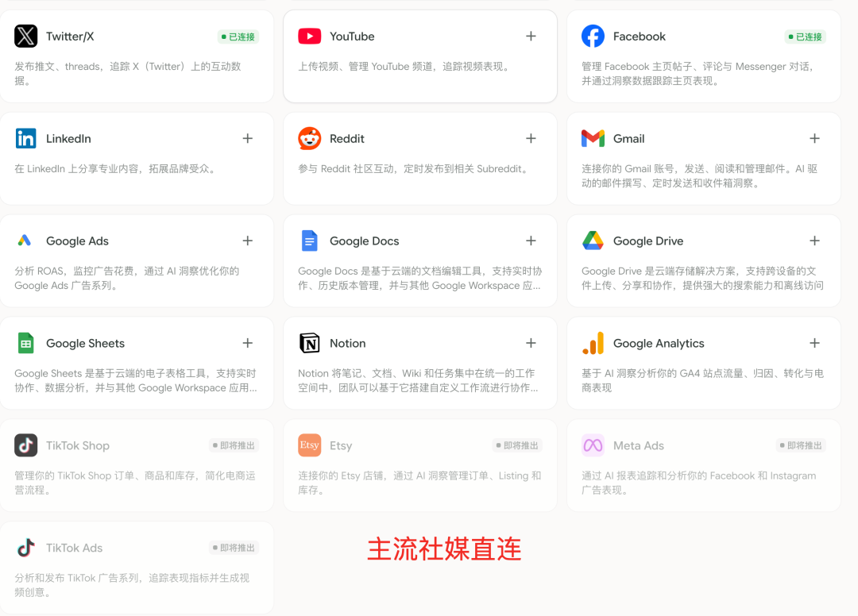Select the Facebook card title
The height and width of the screenshot is (616, 858).
pyautogui.click(x=639, y=37)
